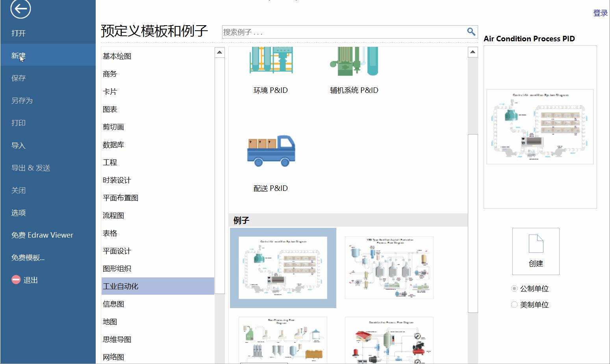610x364 pixels.
Task: Switch category to 流程图
Action: point(113,215)
